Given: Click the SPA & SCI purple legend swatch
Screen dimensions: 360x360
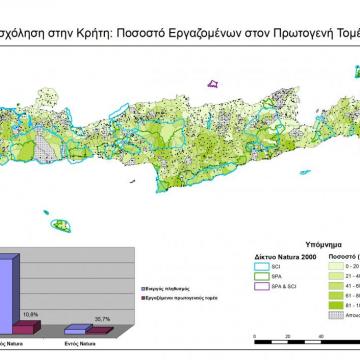Looking at the screenshot, I should (261, 286).
